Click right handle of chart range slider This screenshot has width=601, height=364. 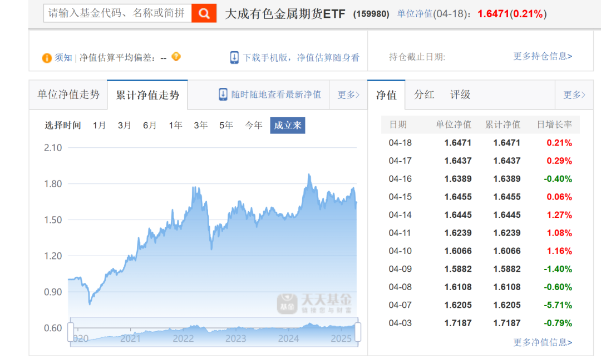click(x=358, y=332)
